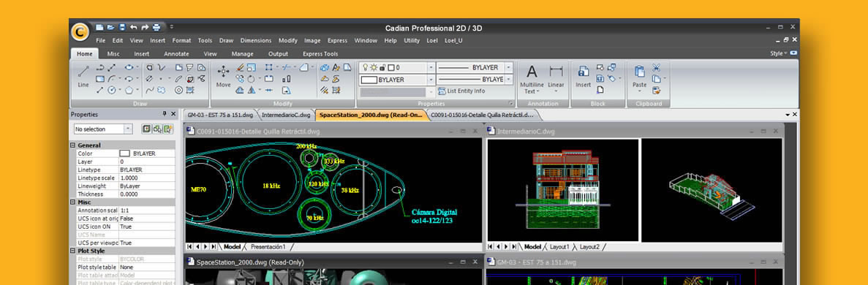
Task: Select the Mirror tool in Modify group
Action: pyautogui.click(x=252, y=90)
